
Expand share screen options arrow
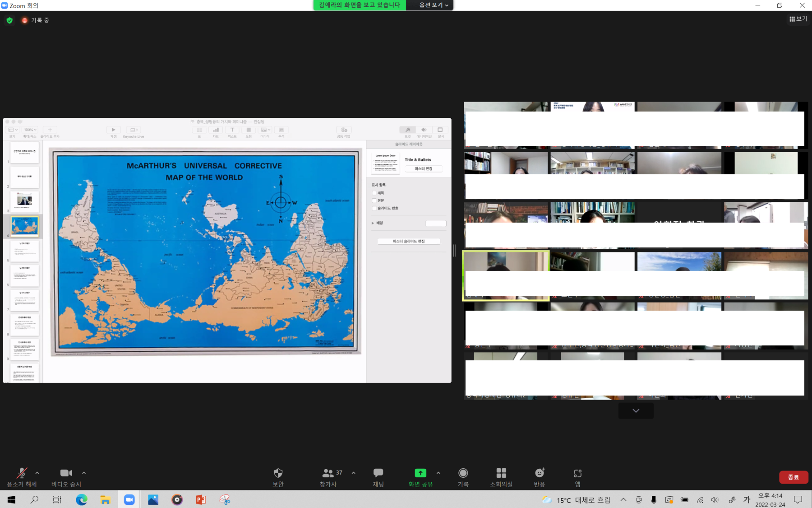coord(438,473)
